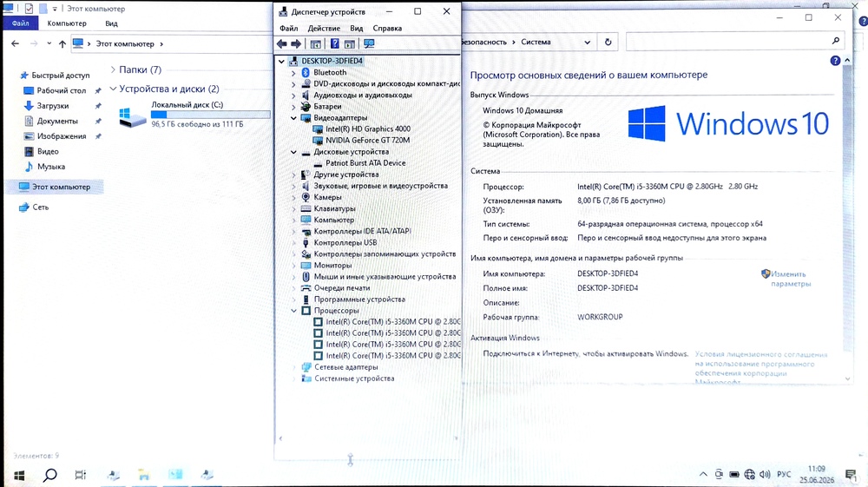Collapse Устройства и диски (2) group
The height and width of the screenshot is (487, 868).
pyautogui.click(x=113, y=89)
